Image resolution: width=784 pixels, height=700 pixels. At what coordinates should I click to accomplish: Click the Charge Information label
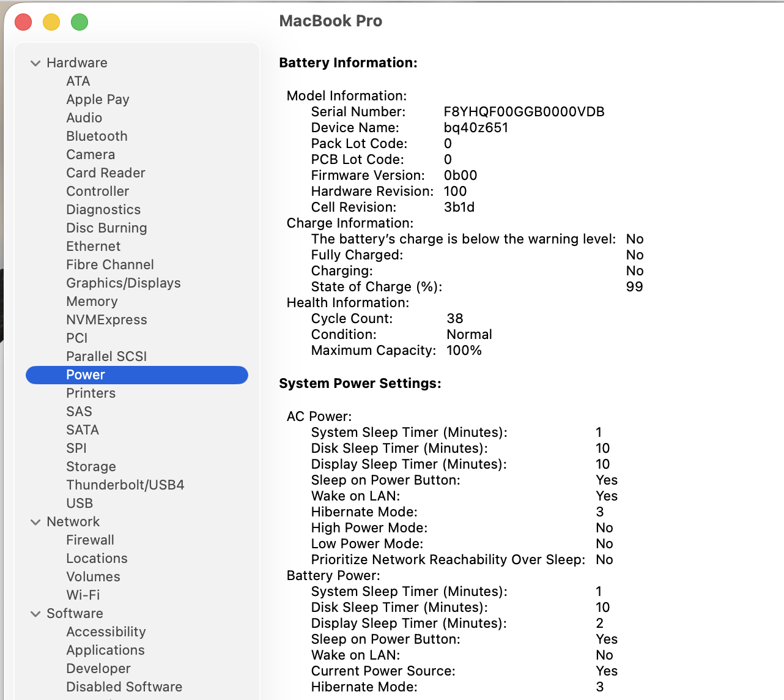[x=350, y=223]
